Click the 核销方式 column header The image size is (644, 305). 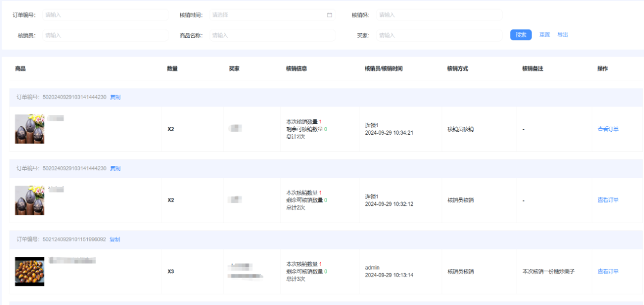pyautogui.click(x=457, y=69)
